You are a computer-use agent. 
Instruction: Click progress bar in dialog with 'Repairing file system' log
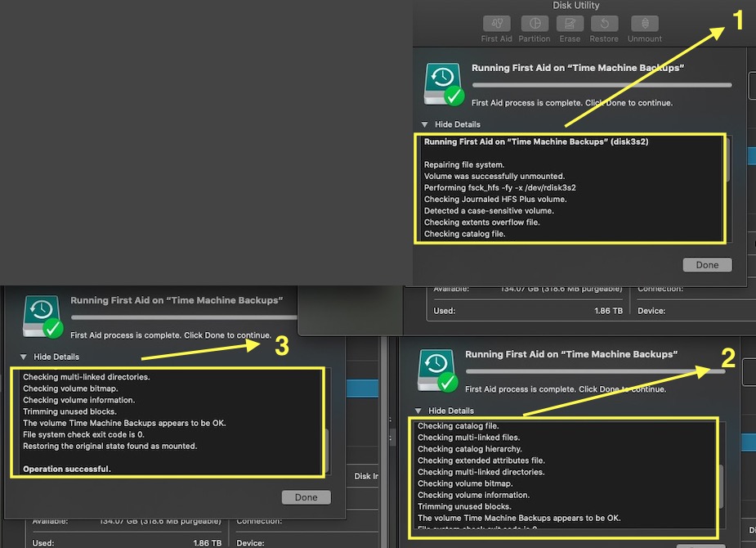point(602,85)
